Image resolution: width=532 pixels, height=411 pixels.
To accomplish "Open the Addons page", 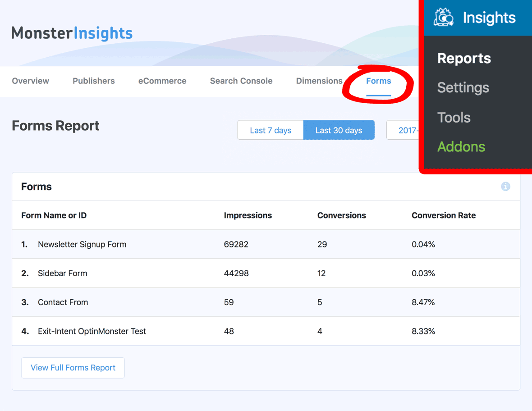I will pos(461,146).
